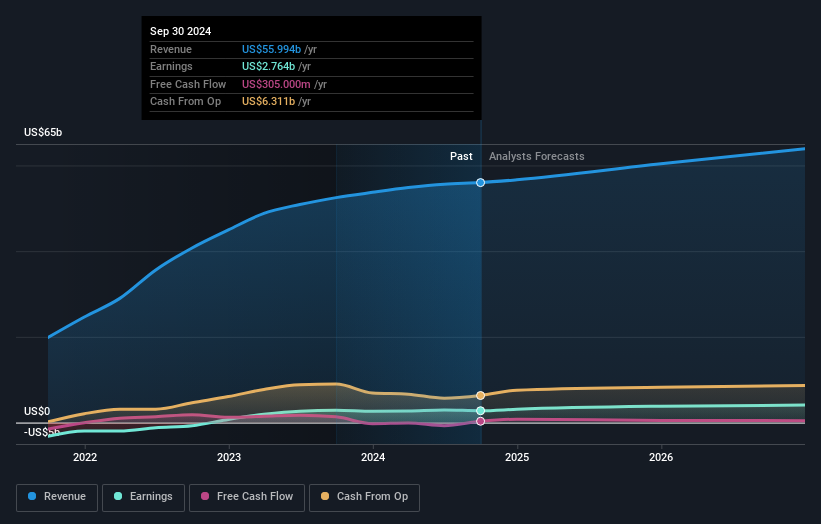Image resolution: width=821 pixels, height=524 pixels.
Task: Click the US$305.000m free cash flow value
Action: (x=276, y=84)
